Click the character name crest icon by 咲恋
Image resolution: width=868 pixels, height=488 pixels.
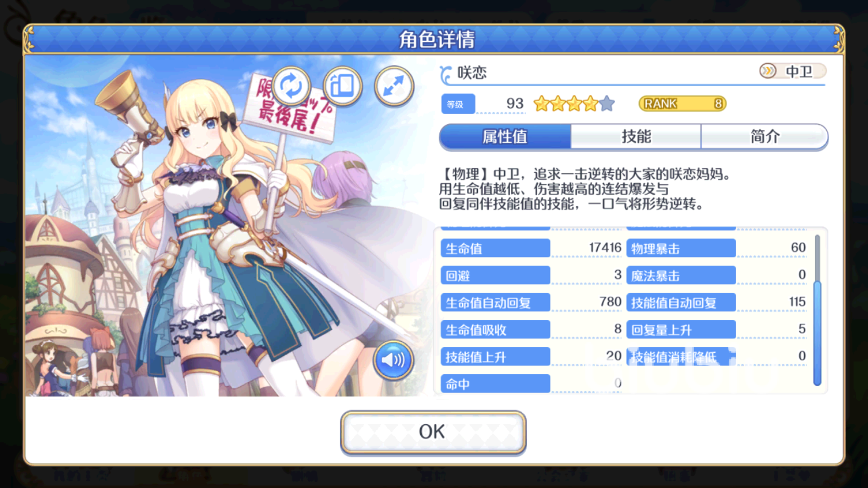[446, 74]
